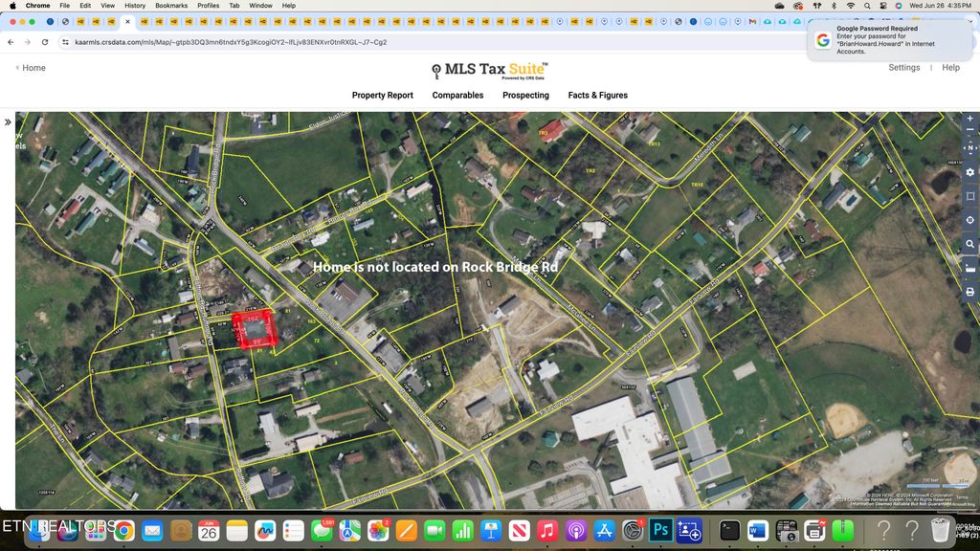Image resolution: width=980 pixels, height=551 pixels.
Task: Open the Prospecting tab
Action: [525, 95]
